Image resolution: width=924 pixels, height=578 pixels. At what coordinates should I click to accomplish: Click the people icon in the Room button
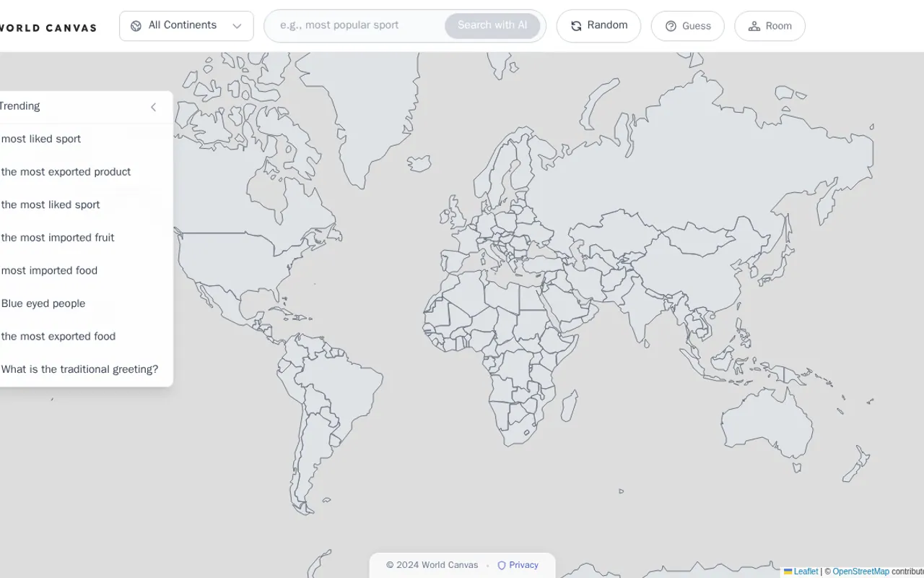point(754,26)
